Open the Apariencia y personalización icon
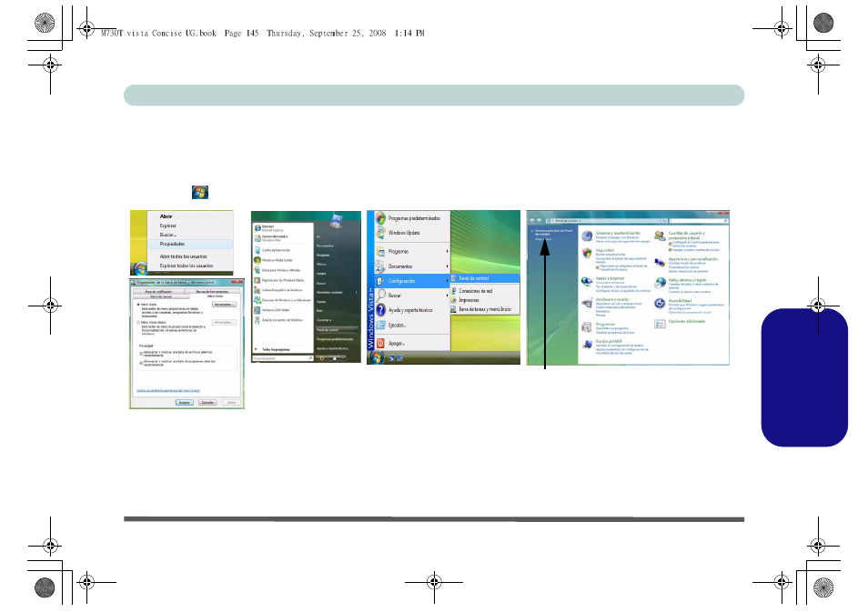 [660, 262]
